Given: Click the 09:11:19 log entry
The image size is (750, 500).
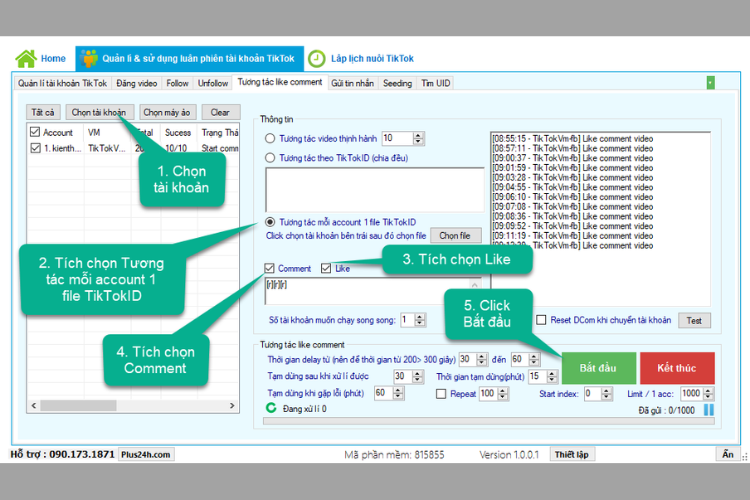Looking at the screenshot, I should (573, 235).
